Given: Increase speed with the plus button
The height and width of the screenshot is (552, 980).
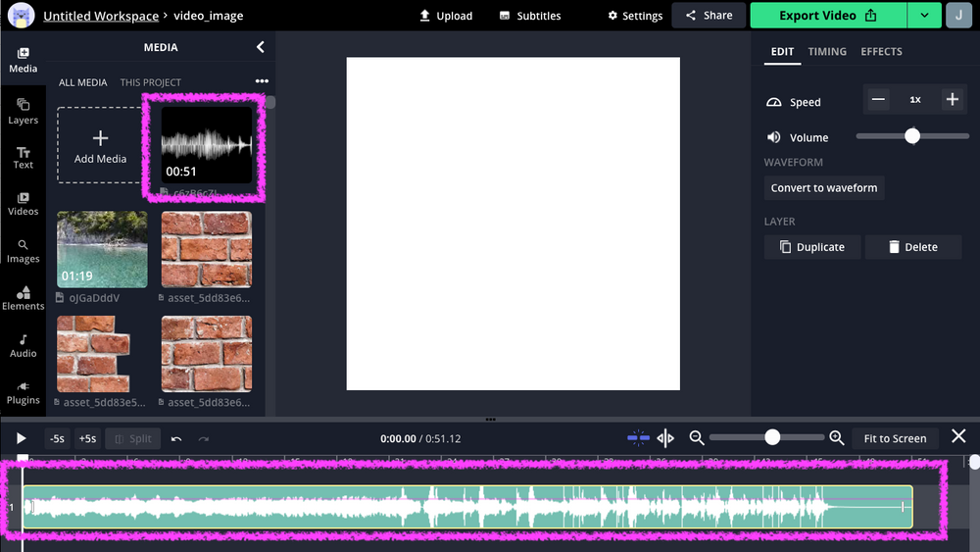Looking at the screenshot, I should tap(952, 99).
